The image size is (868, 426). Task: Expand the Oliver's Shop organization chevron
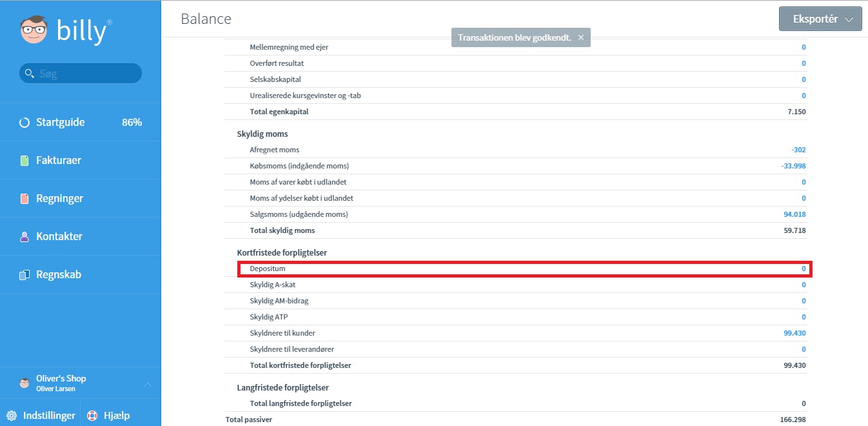point(148,384)
